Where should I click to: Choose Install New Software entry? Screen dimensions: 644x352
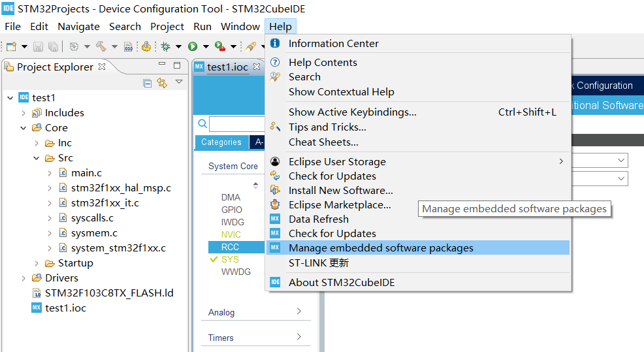[418, 191]
